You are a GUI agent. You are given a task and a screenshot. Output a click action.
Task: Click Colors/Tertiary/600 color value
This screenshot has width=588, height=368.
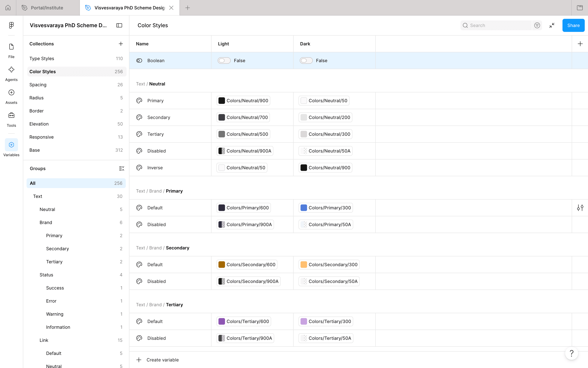244,321
